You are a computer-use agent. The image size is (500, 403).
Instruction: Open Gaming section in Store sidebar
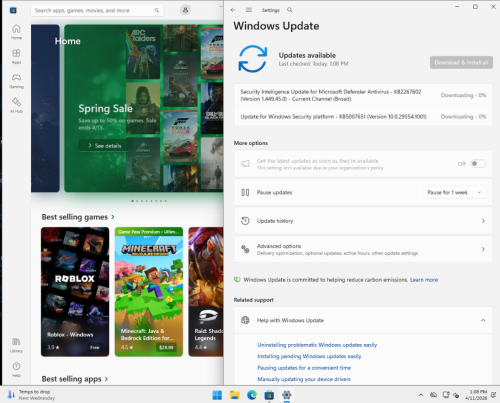[16, 81]
